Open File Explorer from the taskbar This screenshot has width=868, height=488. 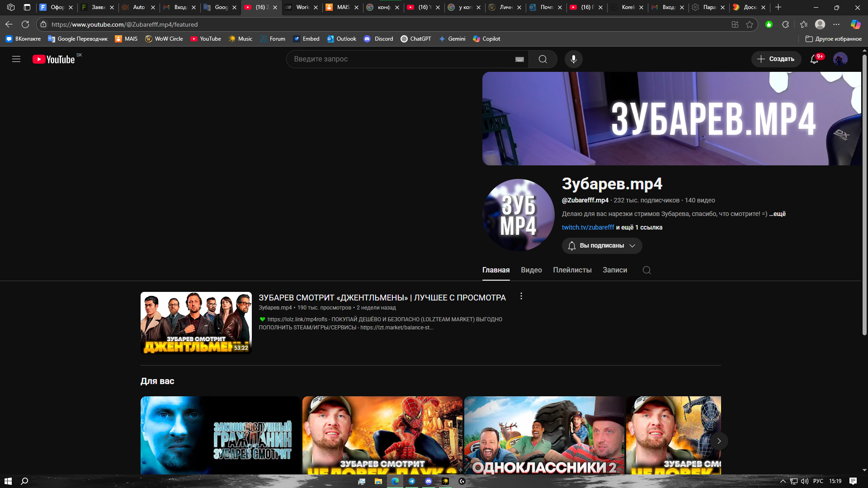(x=378, y=481)
